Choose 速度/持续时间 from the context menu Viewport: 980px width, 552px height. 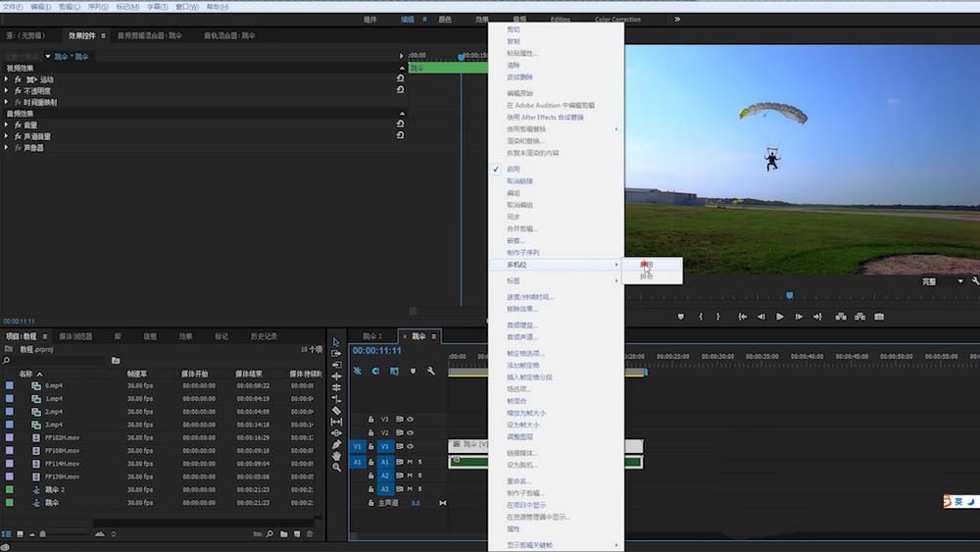pyautogui.click(x=530, y=296)
